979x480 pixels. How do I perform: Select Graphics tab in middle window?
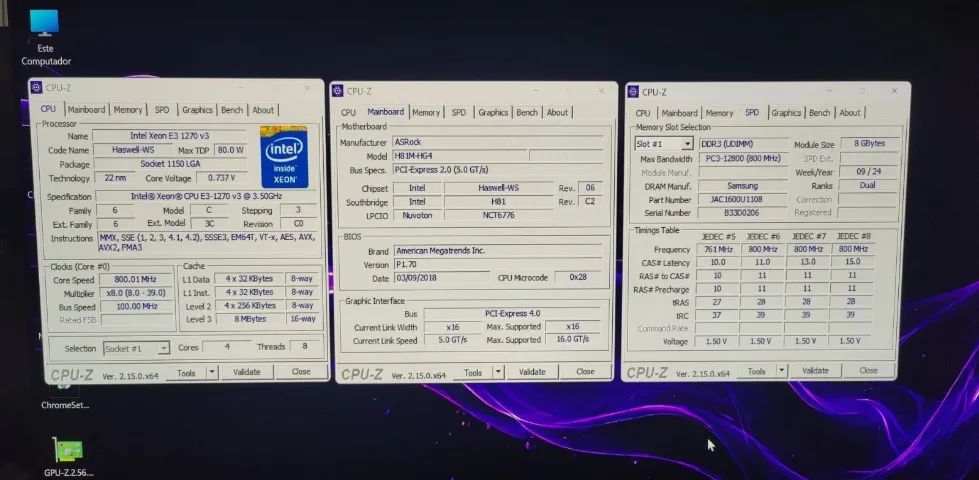point(493,112)
